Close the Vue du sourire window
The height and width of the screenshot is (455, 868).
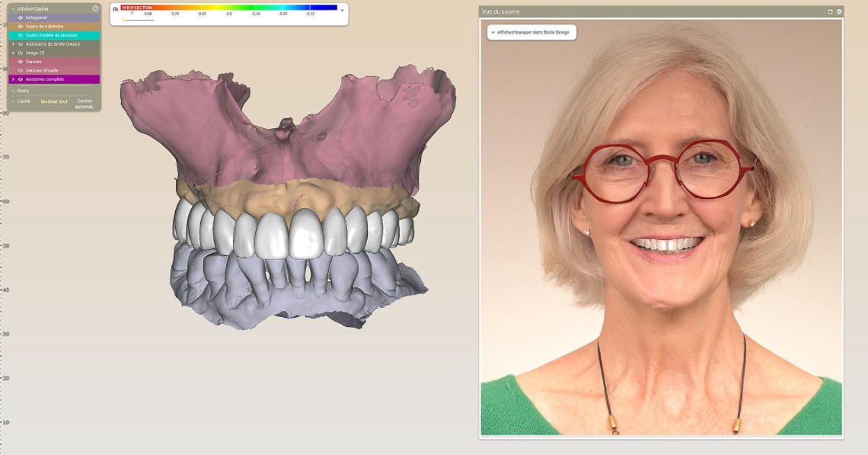pyautogui.click(x=839, y=11)
